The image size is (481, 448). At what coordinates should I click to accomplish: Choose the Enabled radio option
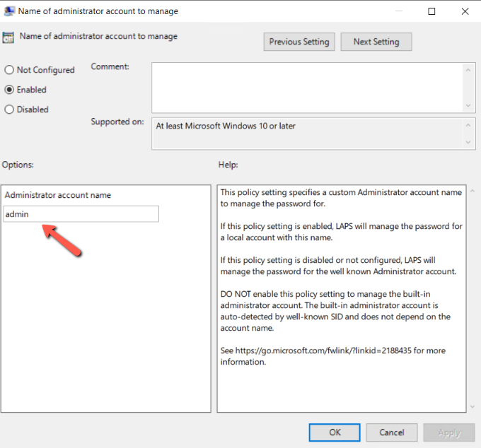click(9, 90)
